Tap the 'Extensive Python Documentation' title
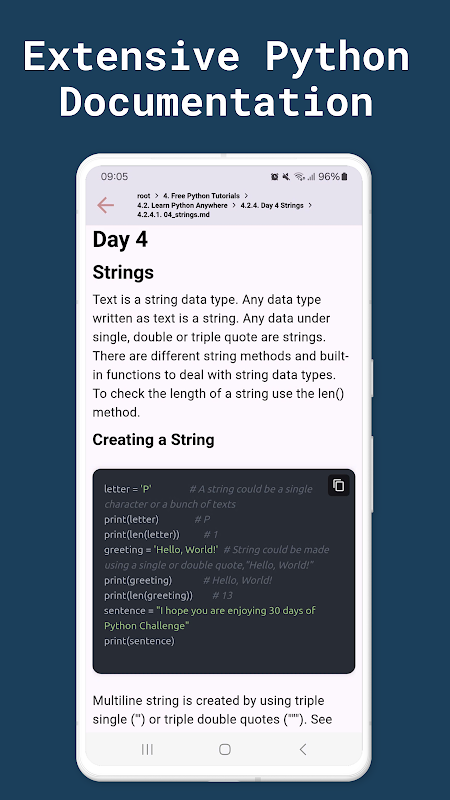The image size is (450, 800). click(x=216, y=79)
